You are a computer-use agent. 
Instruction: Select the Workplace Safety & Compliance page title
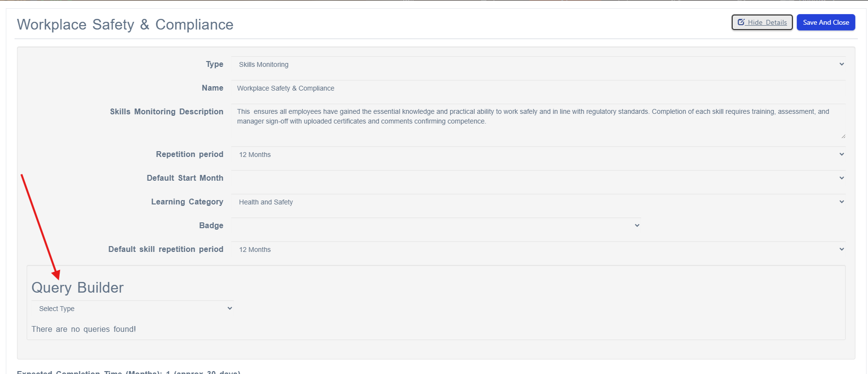(x=125, y=25)
